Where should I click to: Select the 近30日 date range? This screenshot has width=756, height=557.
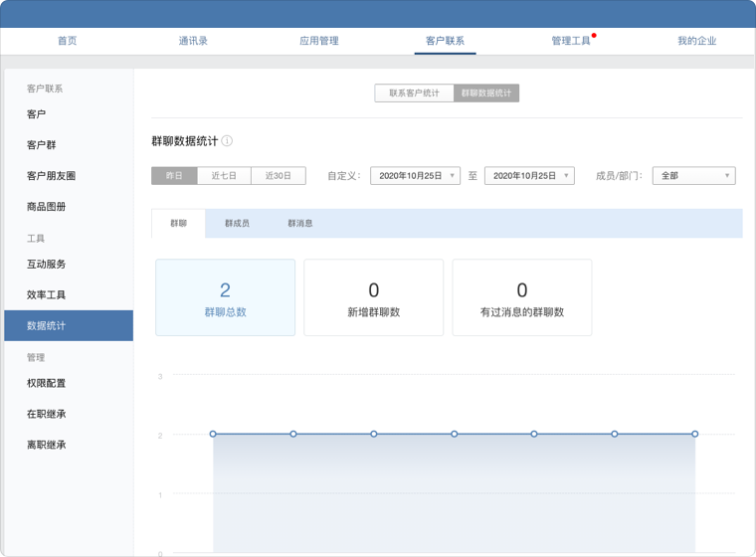279,175
